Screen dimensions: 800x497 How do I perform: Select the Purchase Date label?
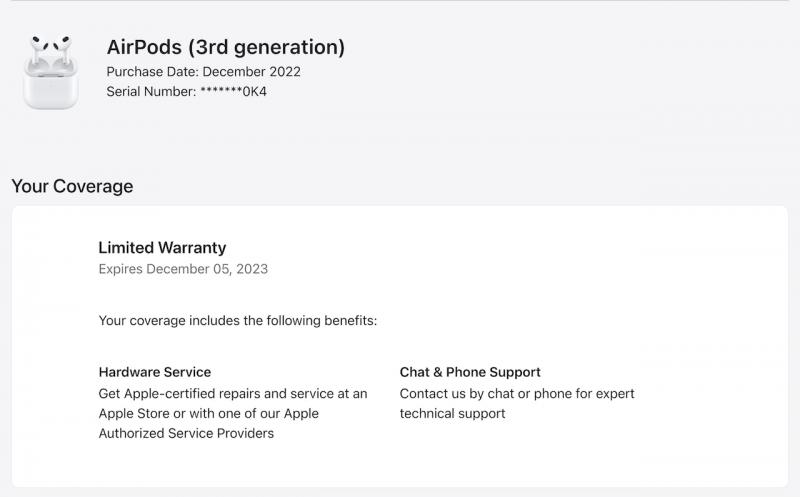pos(153,71)
